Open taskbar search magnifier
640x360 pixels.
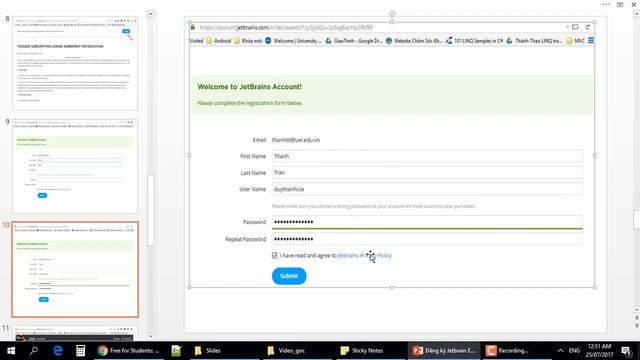click(x=34, y=351)
